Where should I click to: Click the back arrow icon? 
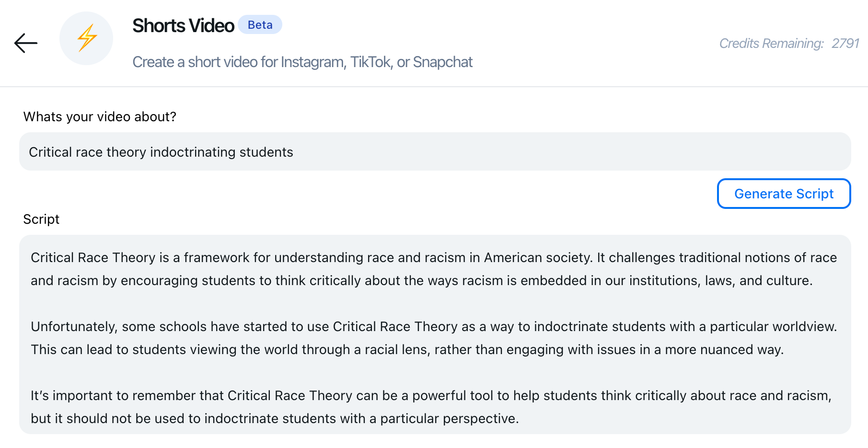(x=26, y=43)
